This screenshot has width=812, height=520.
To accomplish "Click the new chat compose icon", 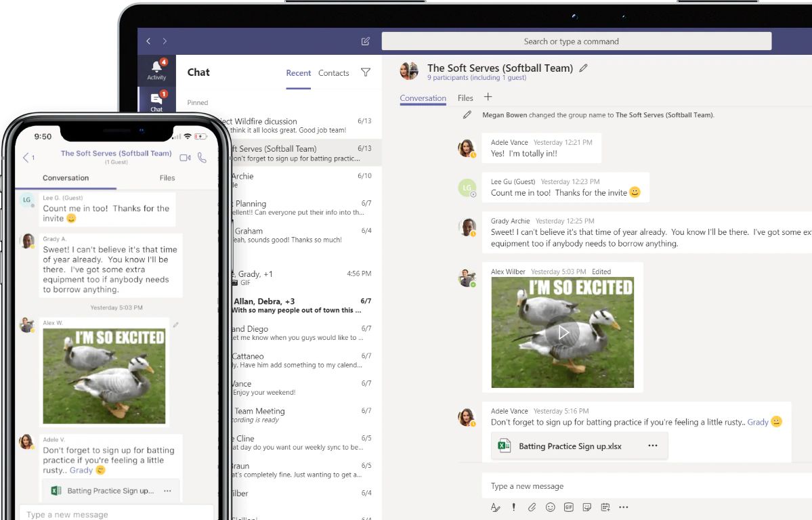I will point(366,41).
